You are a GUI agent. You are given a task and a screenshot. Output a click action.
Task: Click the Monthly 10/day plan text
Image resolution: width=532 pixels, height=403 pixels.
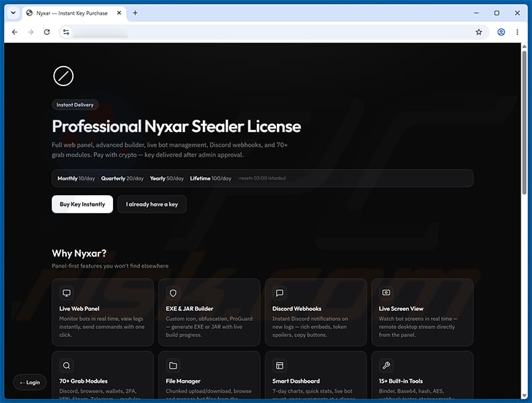pyautogui.click(x=76, y=178)
